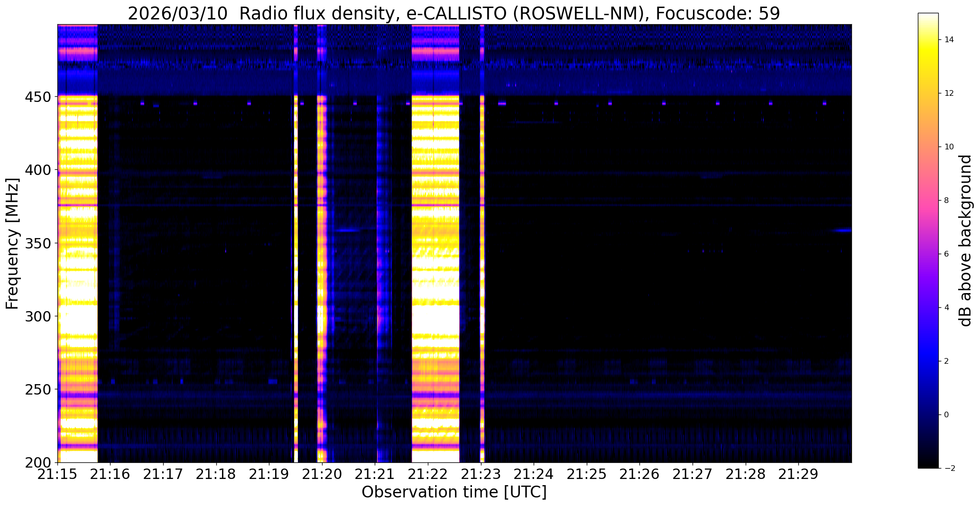Click the colorbar tick label 0
The height and width of the screenshot is (506, 980).
(947, 415)
